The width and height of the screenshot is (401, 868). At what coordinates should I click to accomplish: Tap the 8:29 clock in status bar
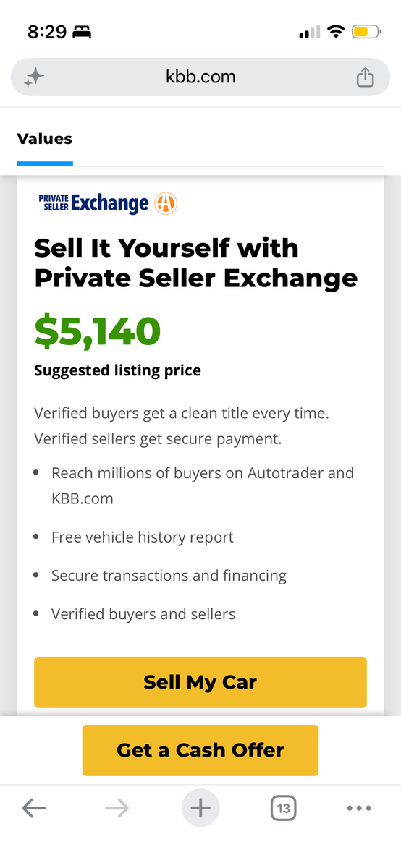(x=47, y=32)
